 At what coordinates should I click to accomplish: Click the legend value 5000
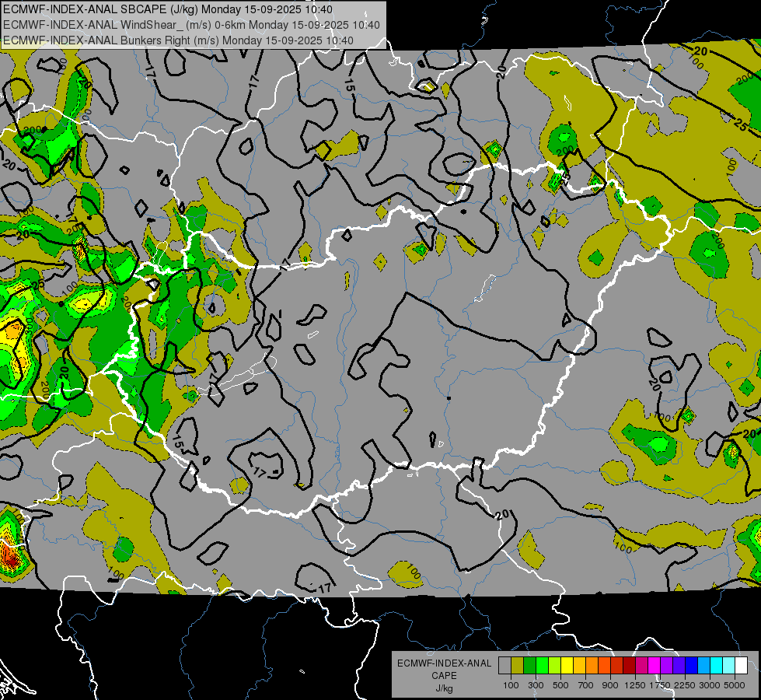coord(735,685)
